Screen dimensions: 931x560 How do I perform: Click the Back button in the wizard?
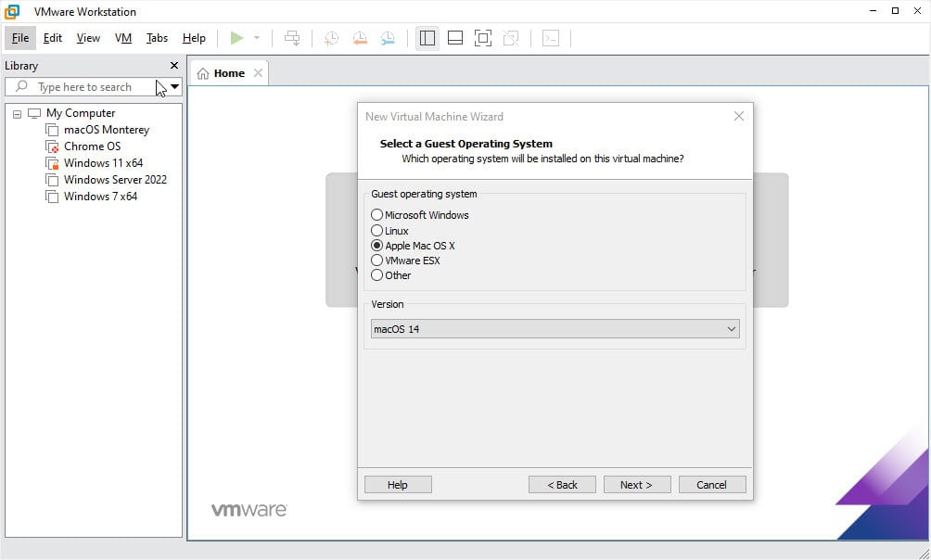562,485
